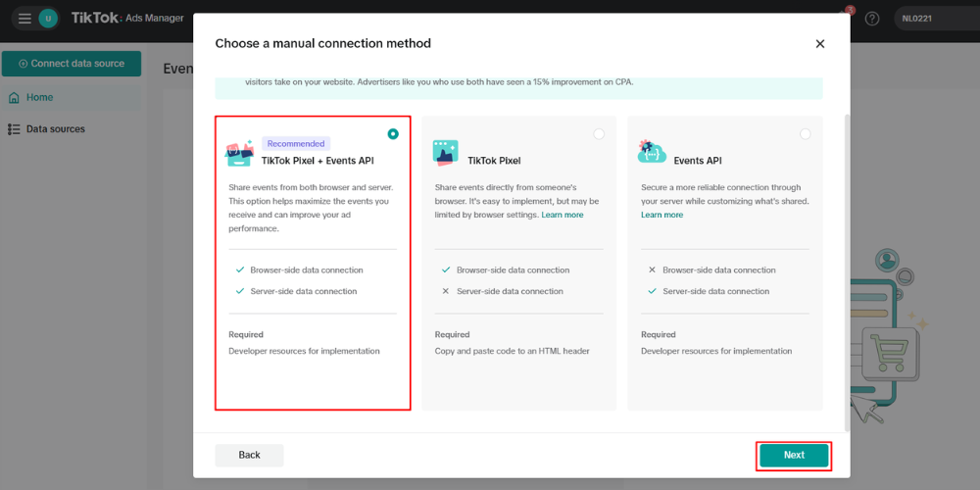Click the TikTok Pixel card title
The width and height of the screenshot is (980, 490).
494,161
